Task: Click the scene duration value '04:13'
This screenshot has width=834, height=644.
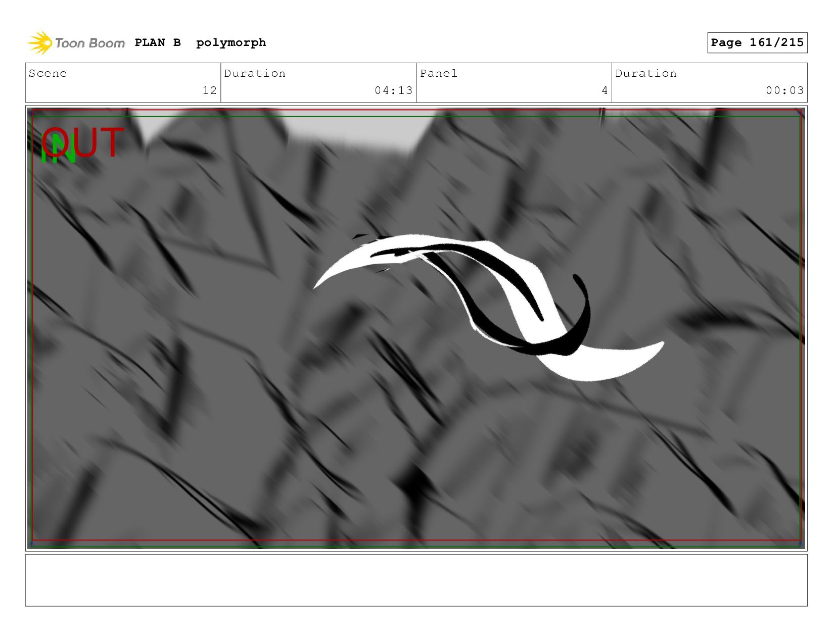Action: tap(394, 90)
